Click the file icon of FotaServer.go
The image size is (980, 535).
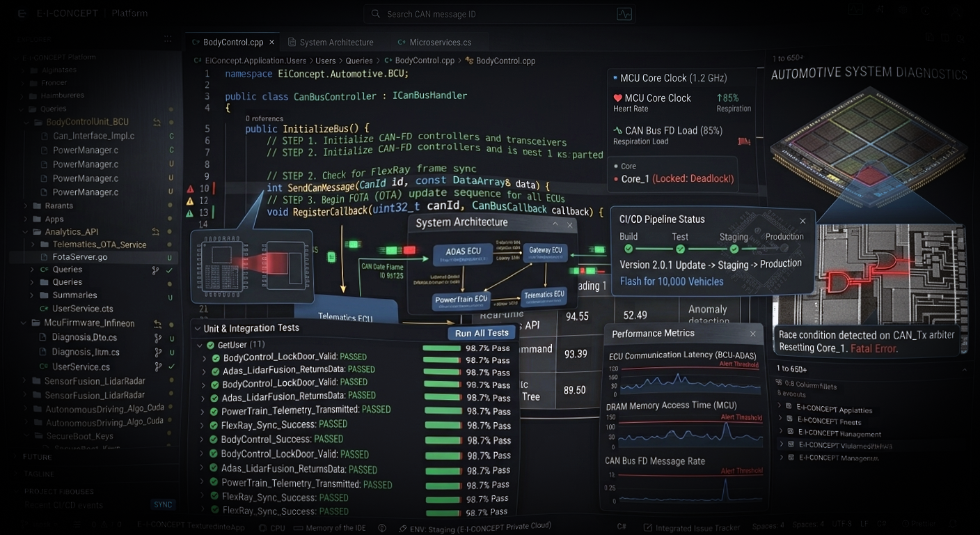[45, 257]
